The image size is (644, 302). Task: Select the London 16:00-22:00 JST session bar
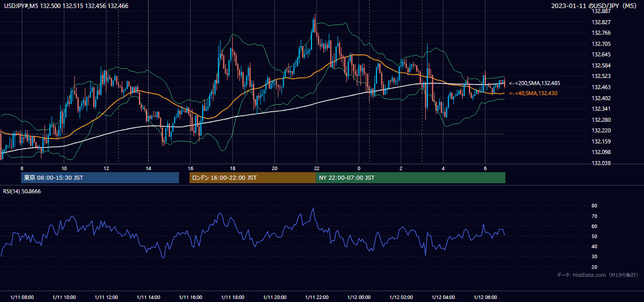(252, 178)
